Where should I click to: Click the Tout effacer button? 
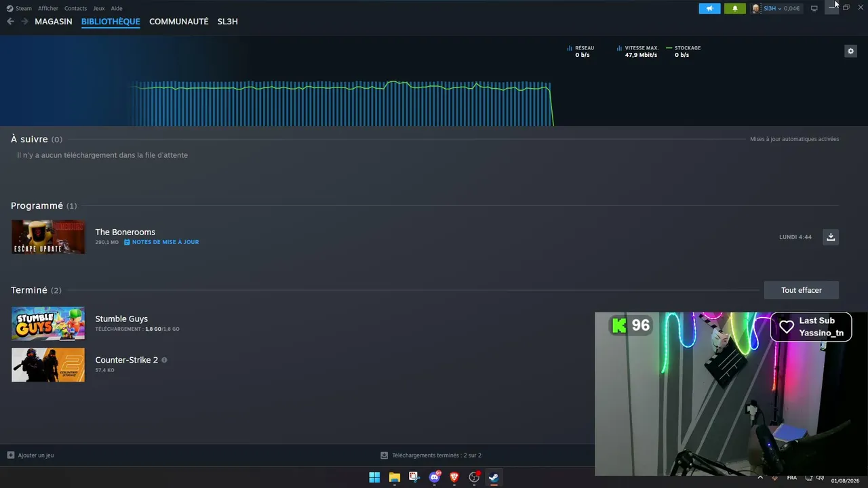pos(802,290)
